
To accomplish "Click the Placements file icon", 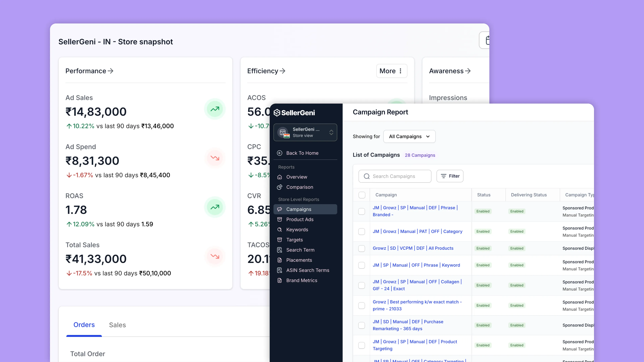I will (x=280, y=260).
